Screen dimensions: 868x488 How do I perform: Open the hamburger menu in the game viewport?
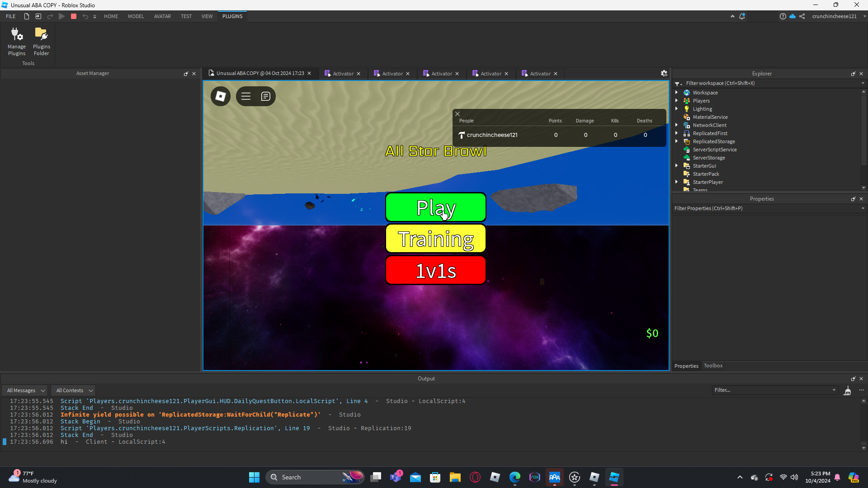(x=246, y=96)
